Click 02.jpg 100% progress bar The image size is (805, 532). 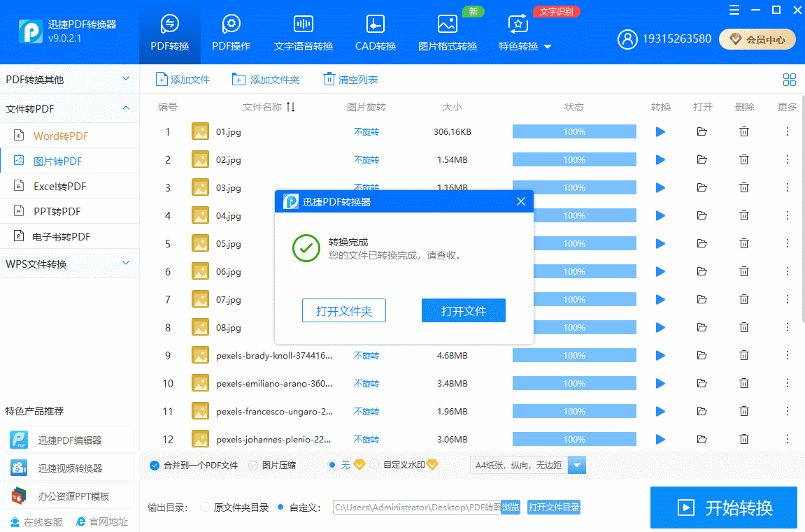574,159
